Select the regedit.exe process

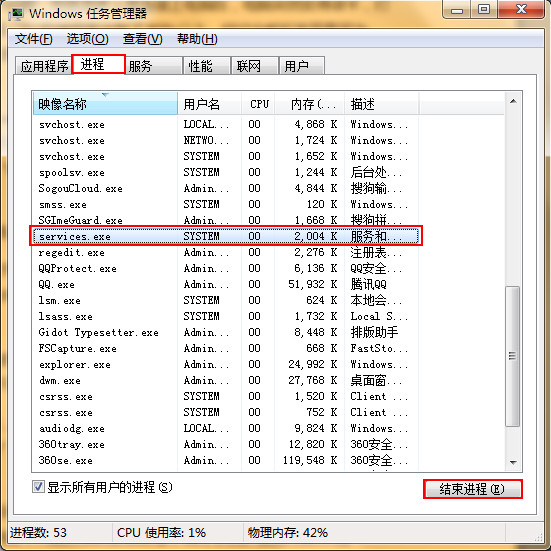click(x=226, y=252)
